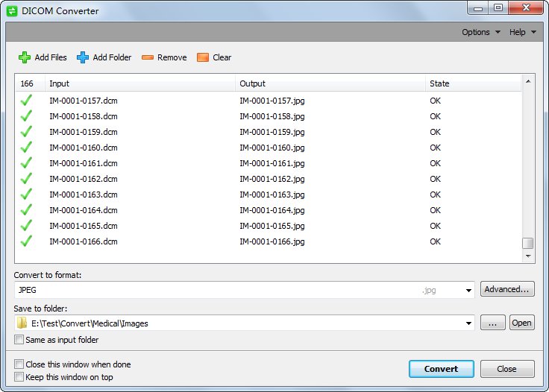
Task: Click the green checkmark for IM-0001-0159.dcm
Action: point(26,132)
